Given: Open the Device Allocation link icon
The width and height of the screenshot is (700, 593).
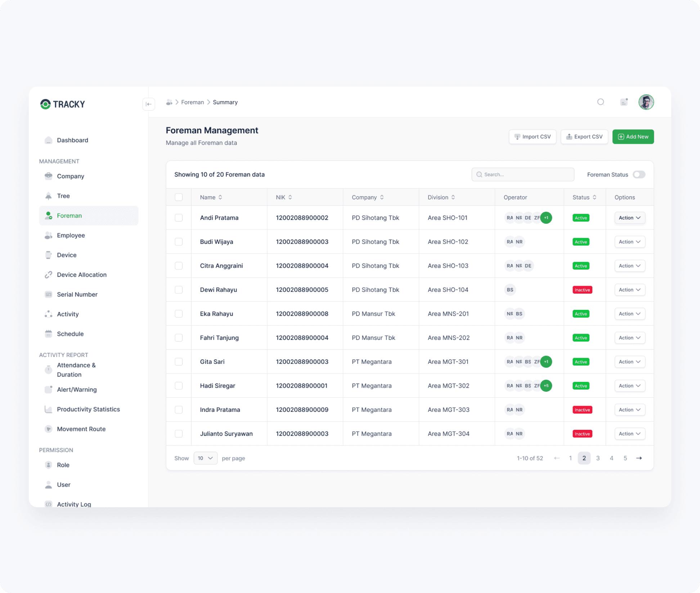Looking at the screenshot, I should coord(48,275).
